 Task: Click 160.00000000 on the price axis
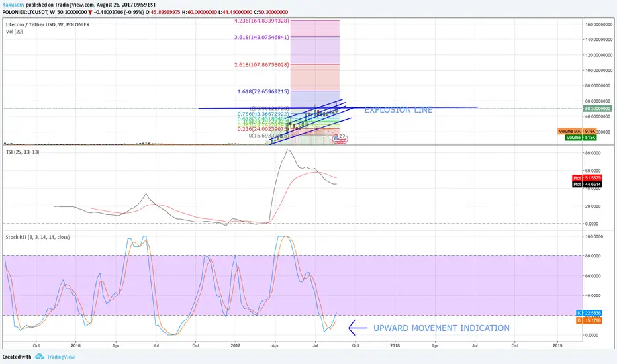(x=598, y=24)
